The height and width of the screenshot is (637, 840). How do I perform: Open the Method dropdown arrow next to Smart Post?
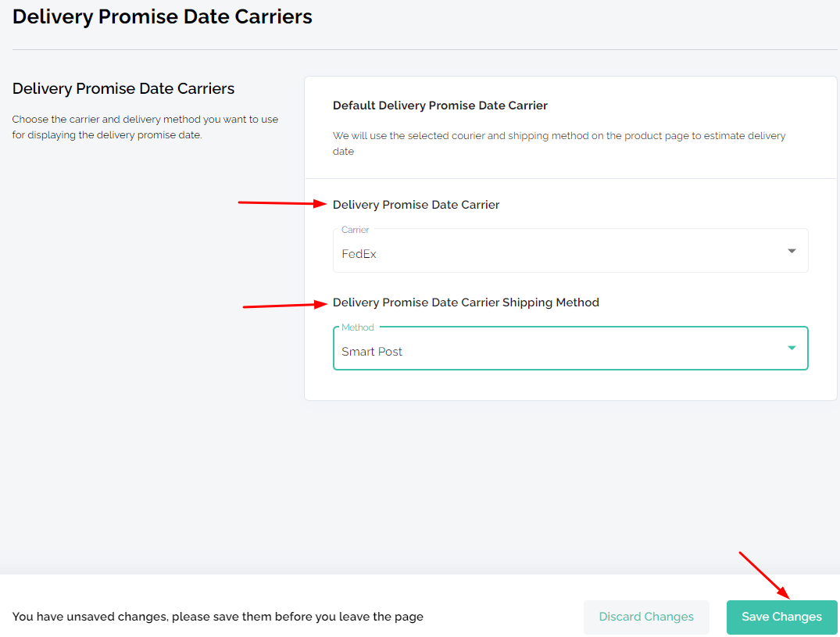click(x=792, y=349)
